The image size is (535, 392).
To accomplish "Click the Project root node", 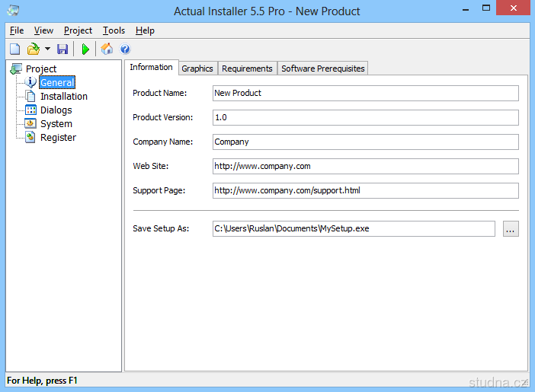I will pyautogui.click(x=40, y=69).
